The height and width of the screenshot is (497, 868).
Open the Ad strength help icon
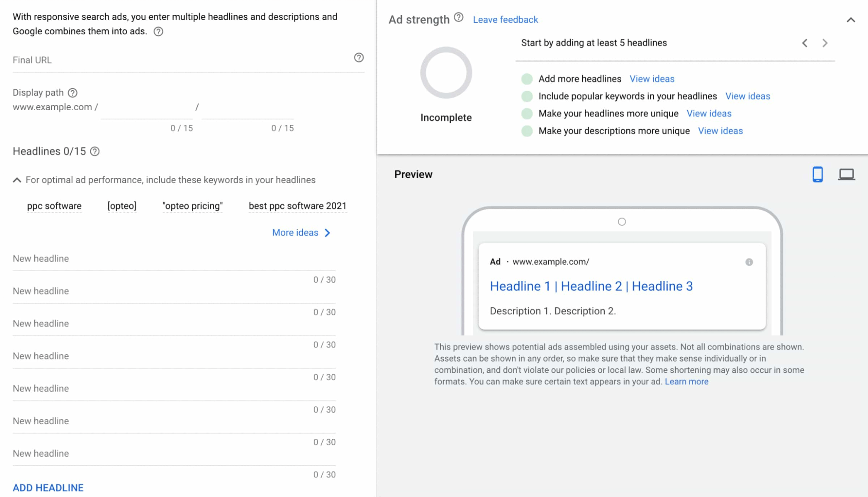tap(458, 18)
